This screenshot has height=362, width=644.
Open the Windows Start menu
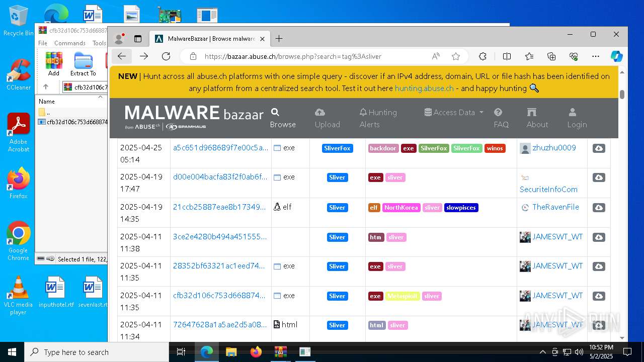[x=12, y=352]
